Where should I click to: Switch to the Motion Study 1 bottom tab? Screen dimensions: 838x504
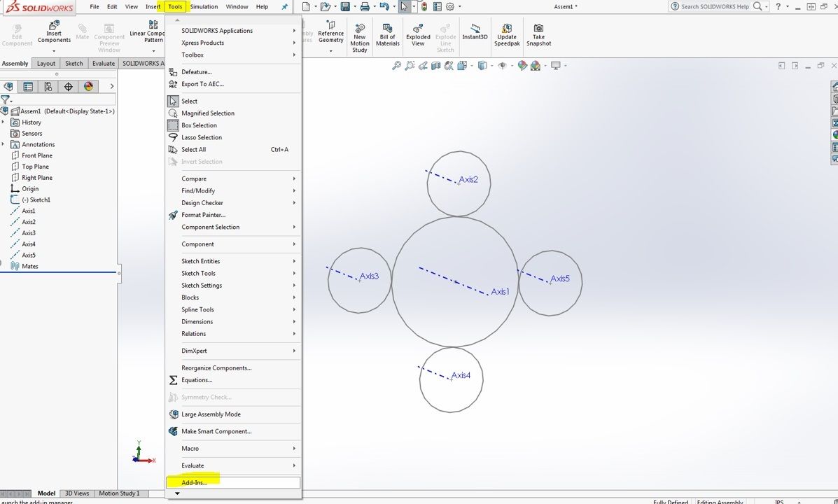[x=119, y=493]
